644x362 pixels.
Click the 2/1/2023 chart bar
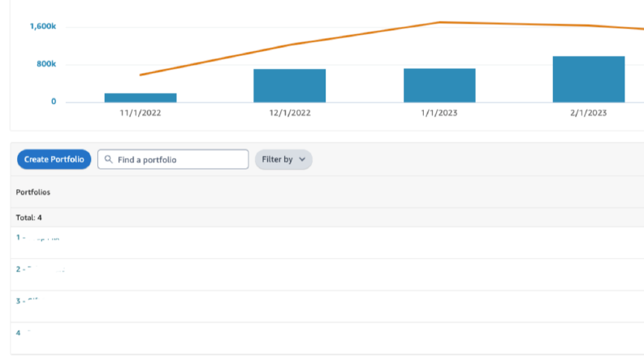point(589,80)
